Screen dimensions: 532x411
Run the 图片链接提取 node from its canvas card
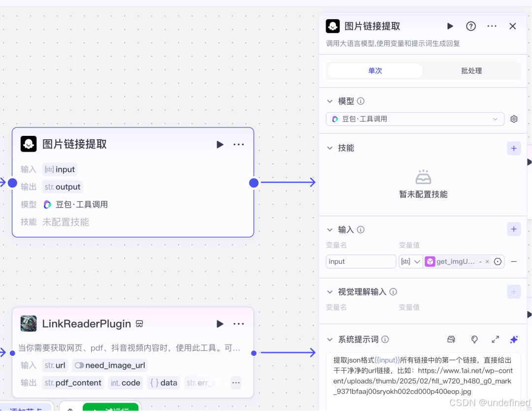[x=220, y=144]
